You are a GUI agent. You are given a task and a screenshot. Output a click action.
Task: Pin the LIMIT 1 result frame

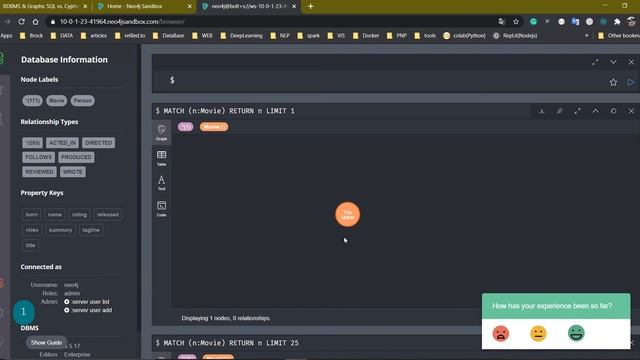click(560, 111)
